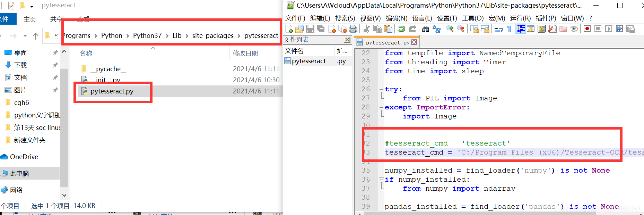Open Find with the binoculars icon

[426, 29]
